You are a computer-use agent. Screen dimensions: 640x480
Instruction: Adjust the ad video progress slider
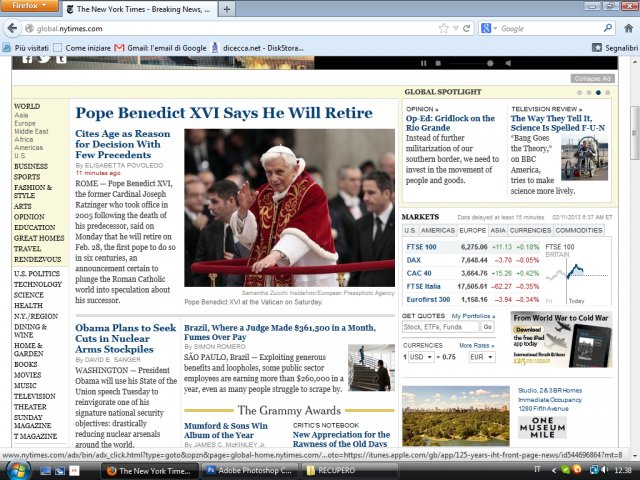coord(490,63)
